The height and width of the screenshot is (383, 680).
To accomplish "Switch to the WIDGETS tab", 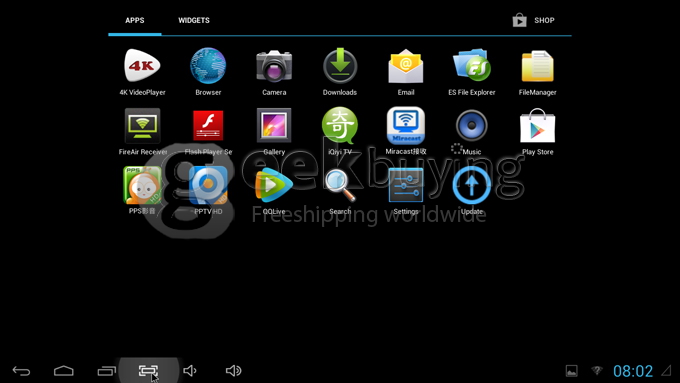I will coord(194,20).
